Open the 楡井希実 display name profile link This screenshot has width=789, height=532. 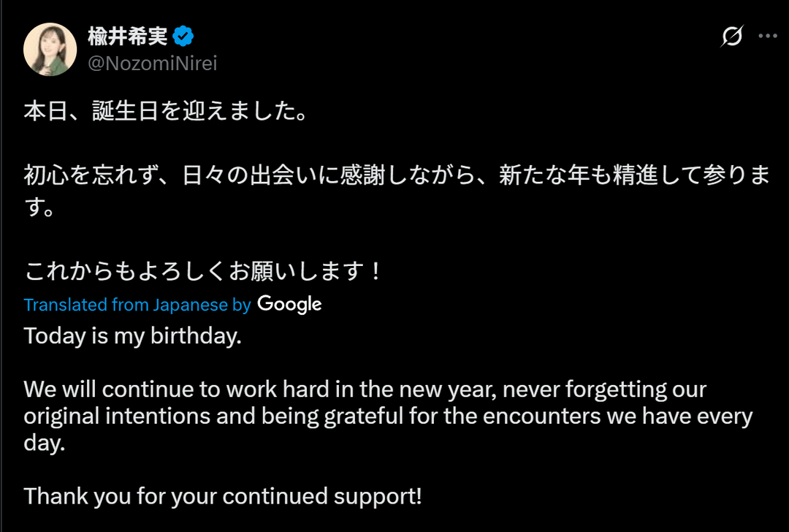click(x=127, y=36)
